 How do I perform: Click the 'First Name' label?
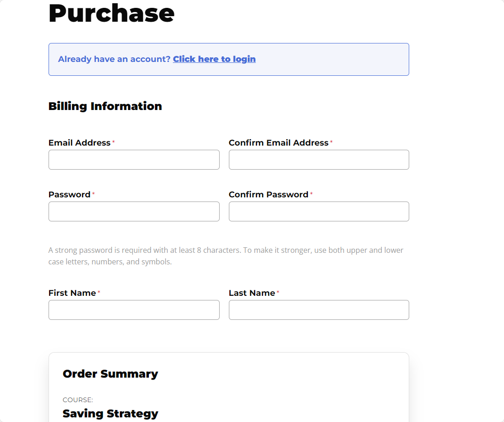pos(72,293)
